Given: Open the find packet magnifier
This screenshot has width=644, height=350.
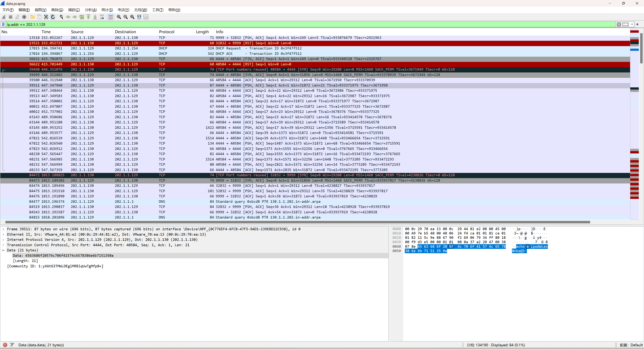Looking at the screenshot, I should 61,17.
